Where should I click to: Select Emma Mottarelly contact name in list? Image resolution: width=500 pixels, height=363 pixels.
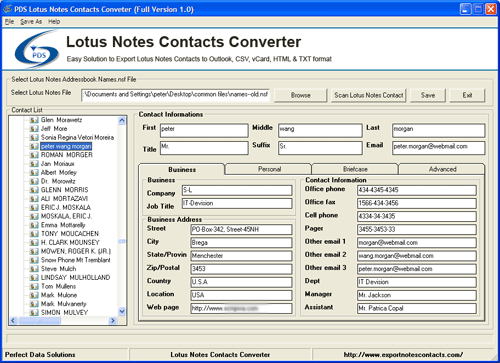click(63, 225)
